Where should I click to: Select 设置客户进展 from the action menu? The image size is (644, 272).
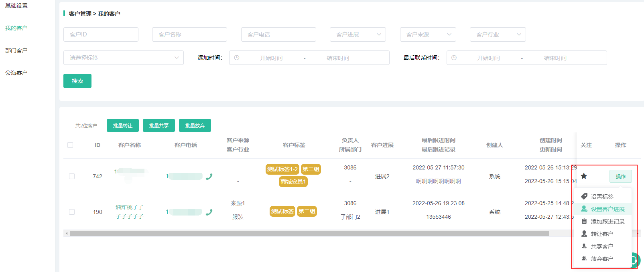[x=607, y=209]
